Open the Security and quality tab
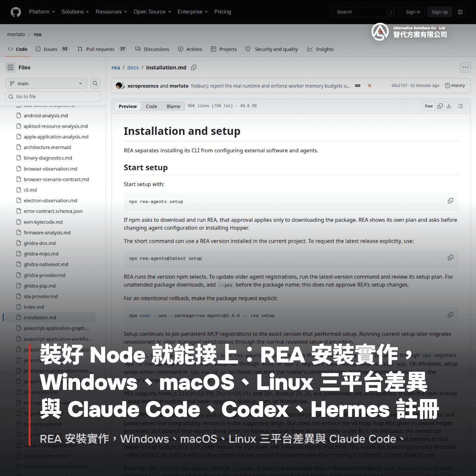 tap(272, 49)
